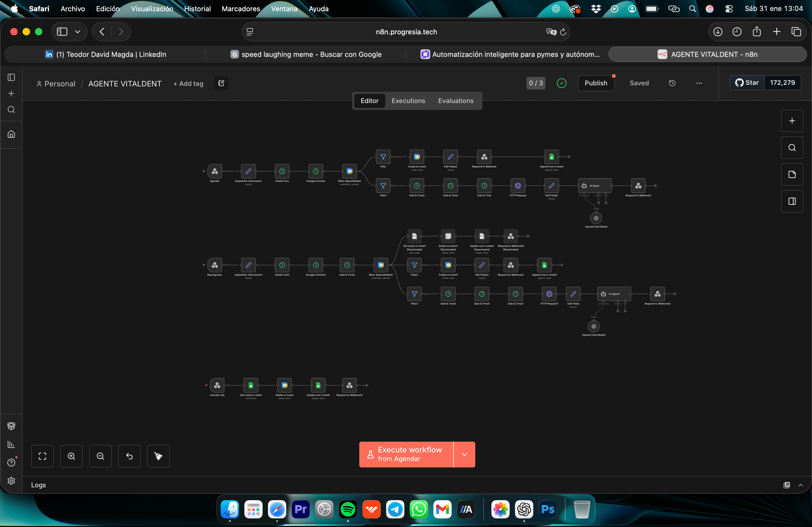Open the workflow three-dots menu
This screenshot has height=527, width=812.
coord(699,83)
